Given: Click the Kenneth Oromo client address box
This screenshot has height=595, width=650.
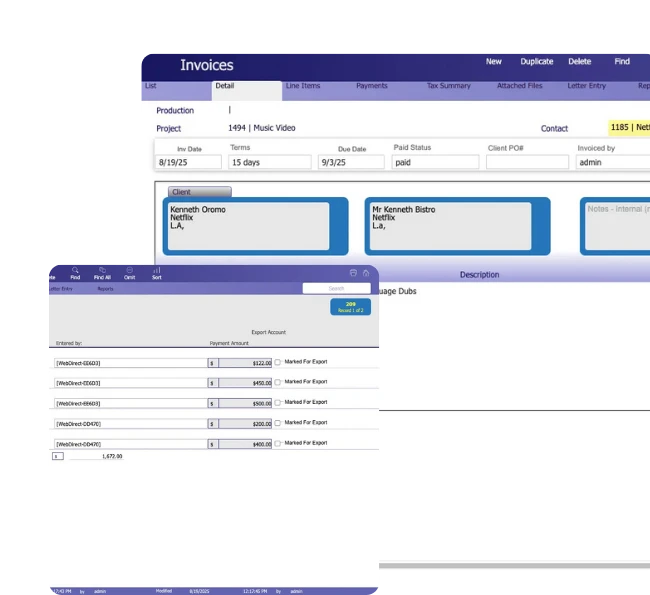Looking at the screenshot, I should 248,226.
